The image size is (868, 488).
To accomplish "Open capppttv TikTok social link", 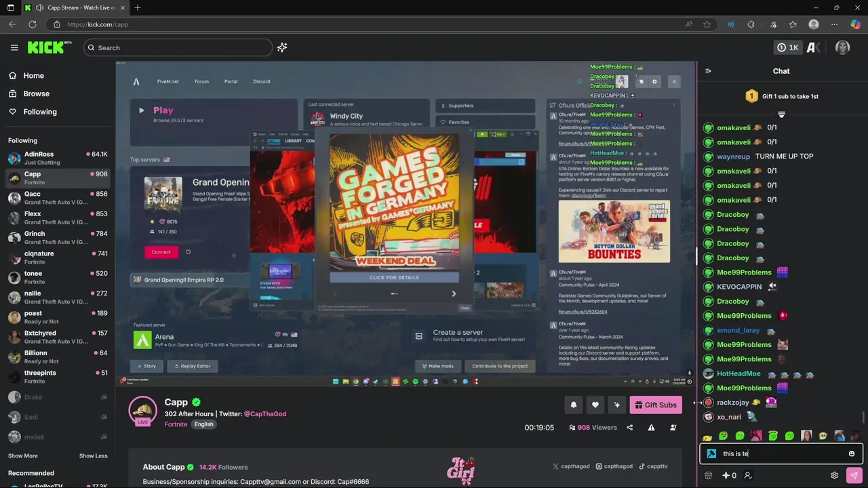I will (653, 466).
